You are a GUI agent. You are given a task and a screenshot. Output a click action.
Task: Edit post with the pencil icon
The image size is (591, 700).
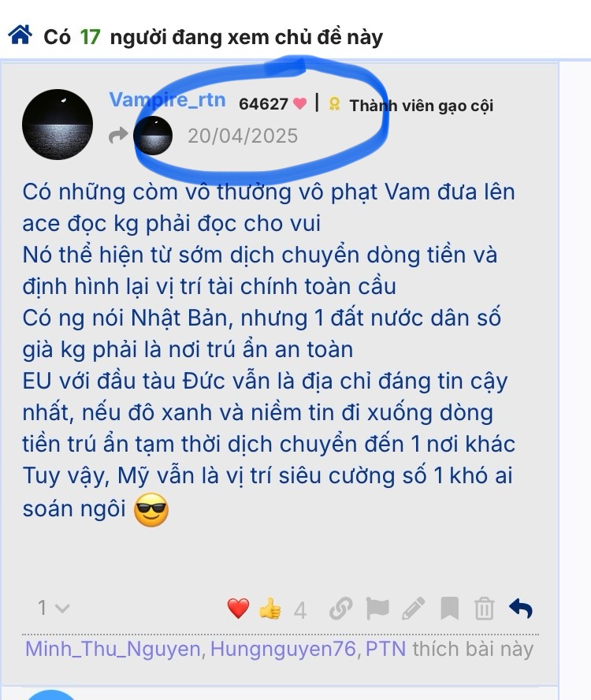(414, 609)
